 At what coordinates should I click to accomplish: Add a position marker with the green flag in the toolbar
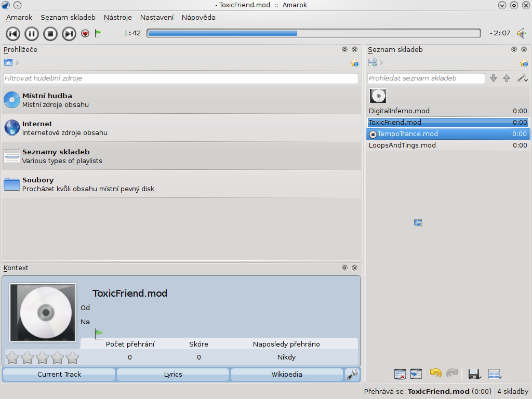coord(98,33)
